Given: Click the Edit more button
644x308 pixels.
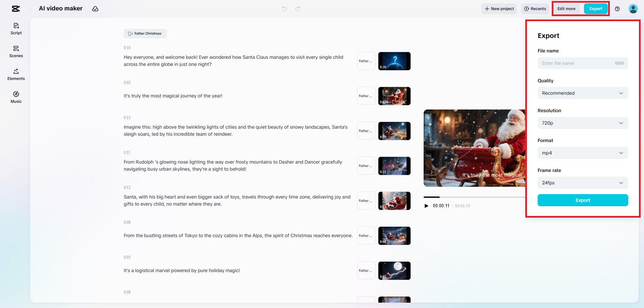Looking at the screenshot, I should click(x=567, y=9).
